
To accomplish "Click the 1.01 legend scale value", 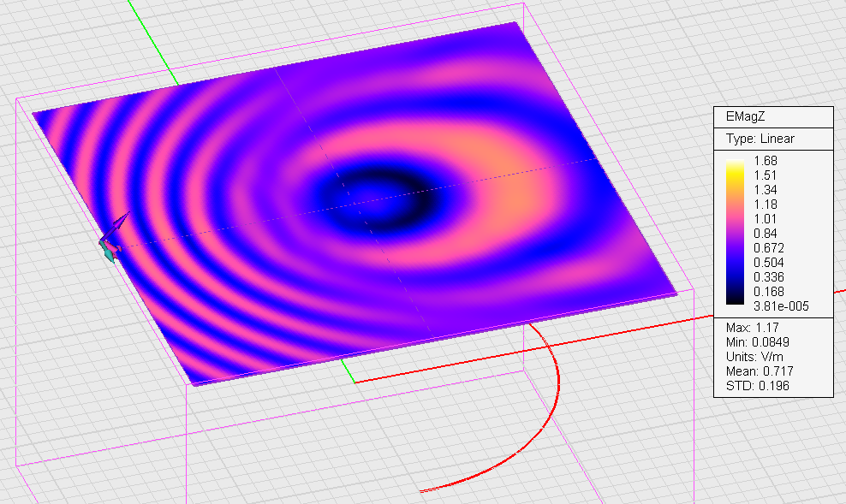I will pos(765,219).
